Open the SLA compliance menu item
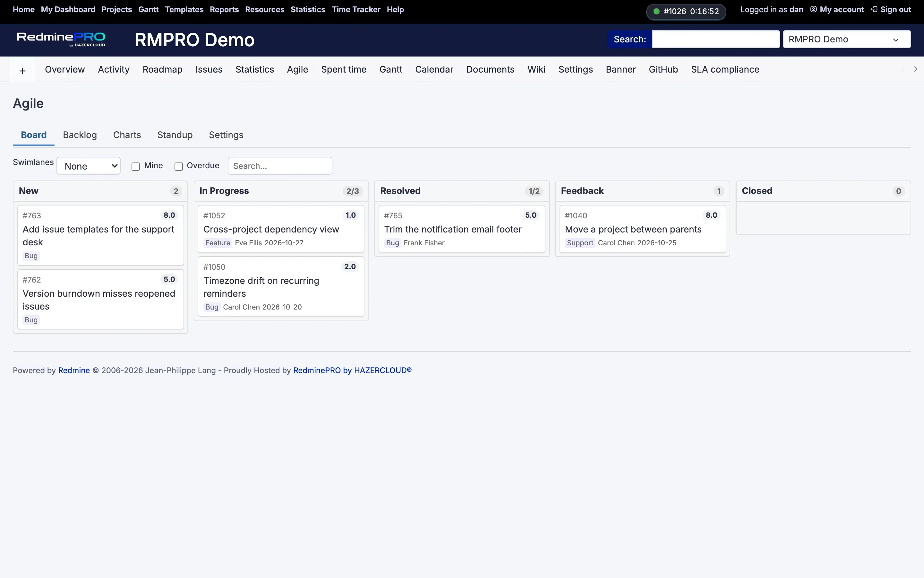Viewport: 924px width, 578px height. pos(725,69)
